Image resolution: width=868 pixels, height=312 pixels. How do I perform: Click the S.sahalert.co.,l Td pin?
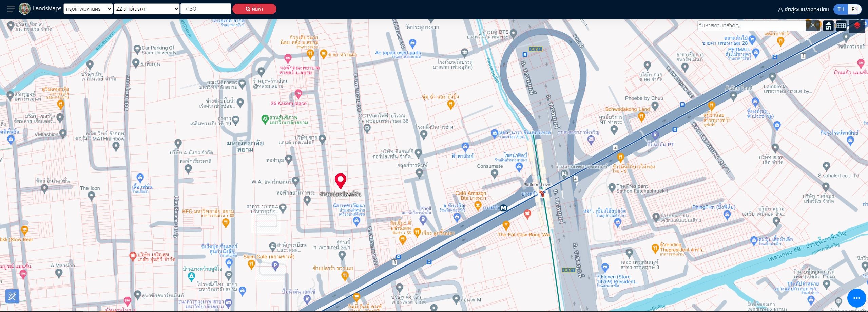tap(826, 166)
